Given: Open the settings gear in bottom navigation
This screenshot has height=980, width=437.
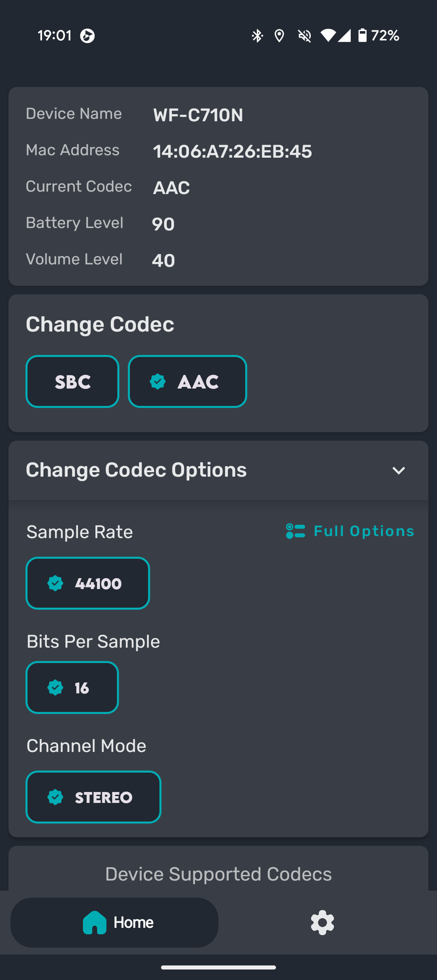Looking at the screenshot, I should pos(322,922).
